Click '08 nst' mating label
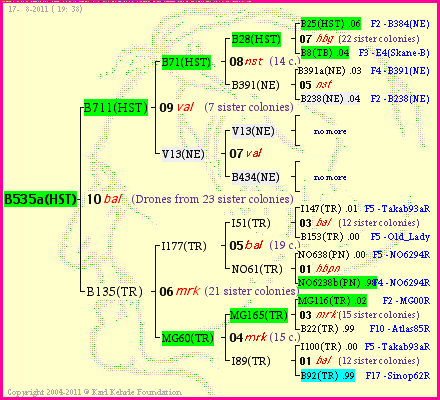 click(x=246, y=61)
